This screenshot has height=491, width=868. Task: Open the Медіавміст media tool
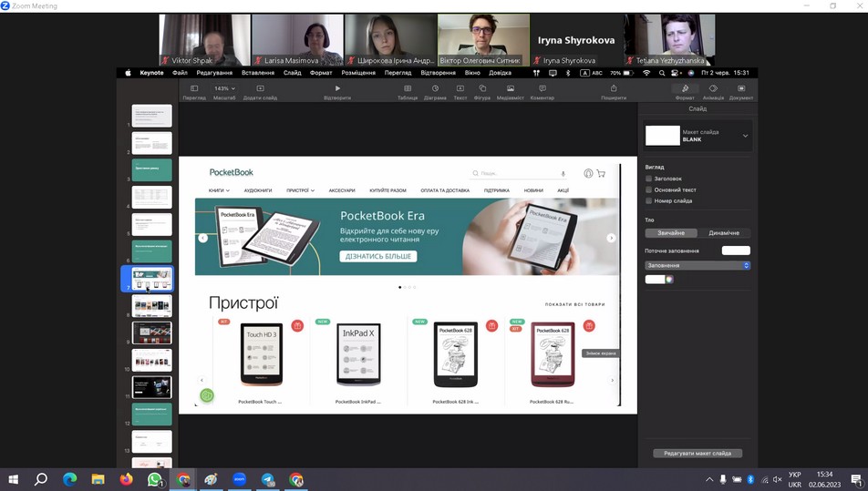(x=511, y=88)
